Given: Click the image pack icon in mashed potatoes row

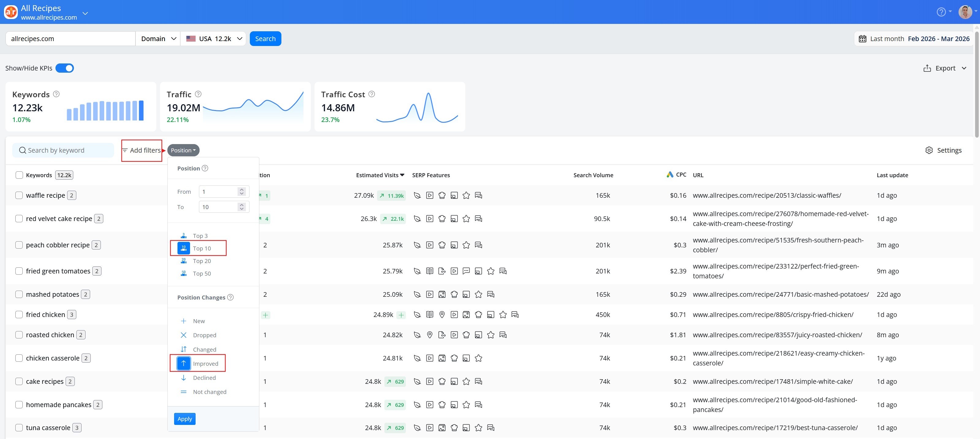Looking at the screenshot, I should pos(442,294).
